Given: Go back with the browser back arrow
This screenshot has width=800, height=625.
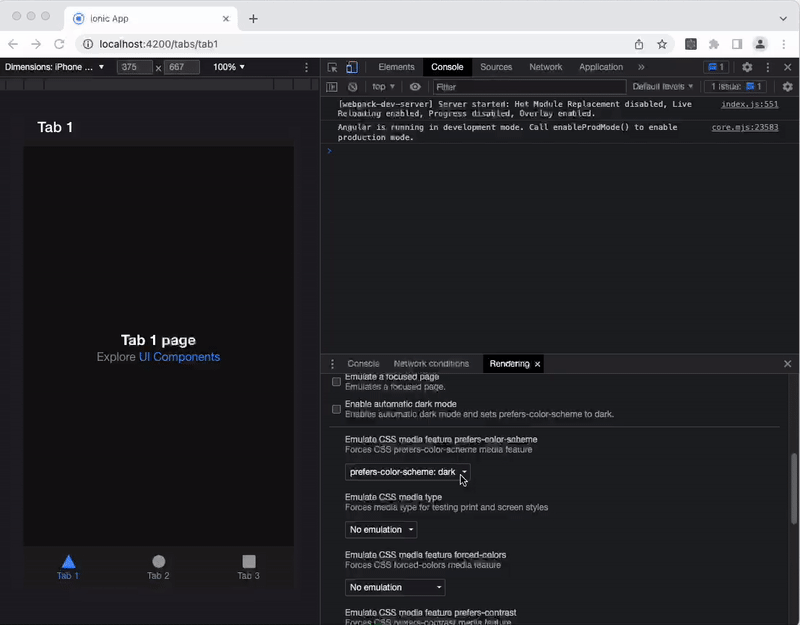Looking at the screenshot, I should (13, 44).
